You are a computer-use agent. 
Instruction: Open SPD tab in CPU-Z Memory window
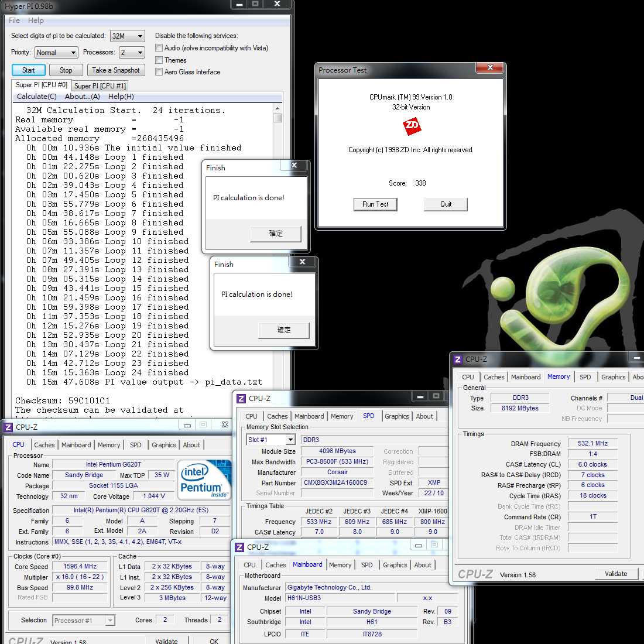click(x=585, y=377)
